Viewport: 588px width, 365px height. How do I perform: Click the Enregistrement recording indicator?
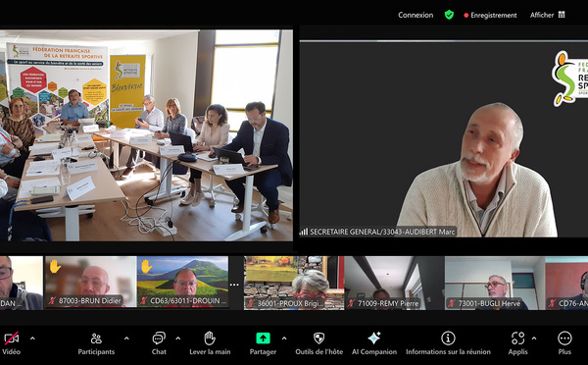(x=490, y=15)
